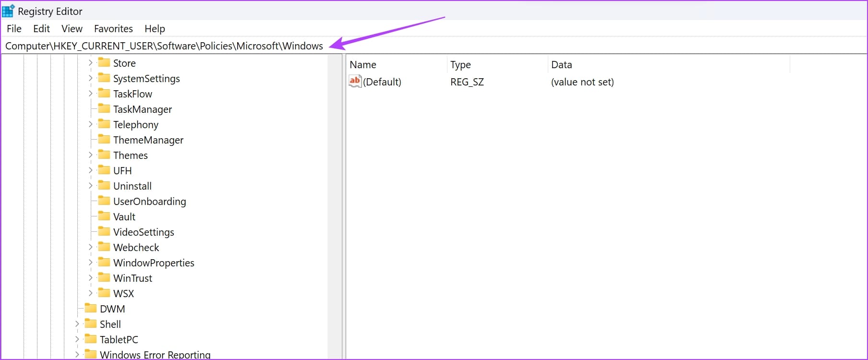The image size is (868, 360).
Task: Click the Uninstall folder icon
Action: [104, 185]
